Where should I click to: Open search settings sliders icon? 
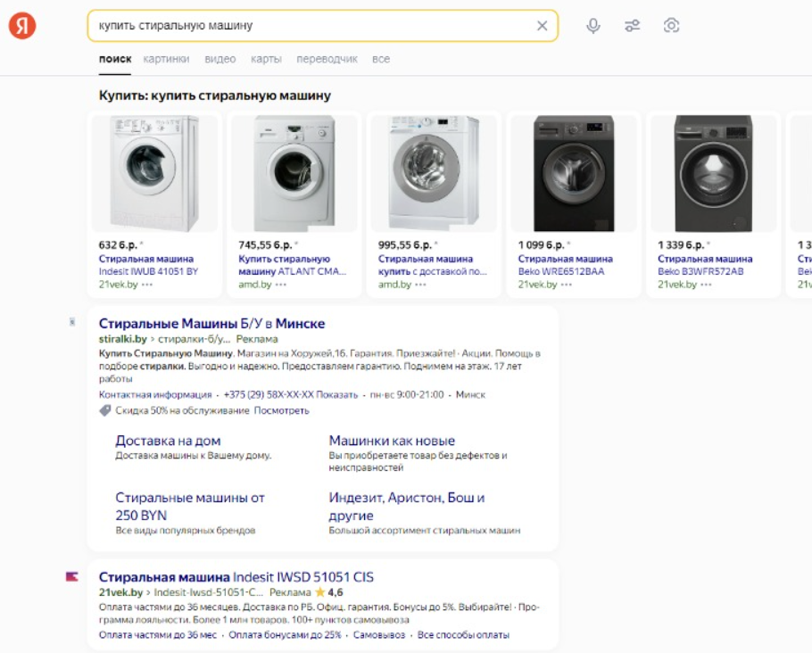point(633,26)
